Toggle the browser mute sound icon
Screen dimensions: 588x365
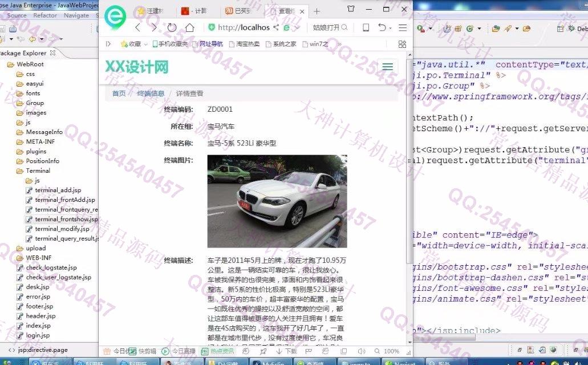[x=362, y=351]
